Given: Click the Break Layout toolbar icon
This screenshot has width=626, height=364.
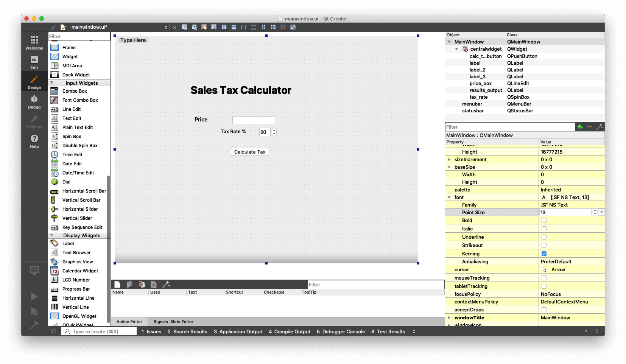Looking at the screenshot, I should tap(283, 27).
